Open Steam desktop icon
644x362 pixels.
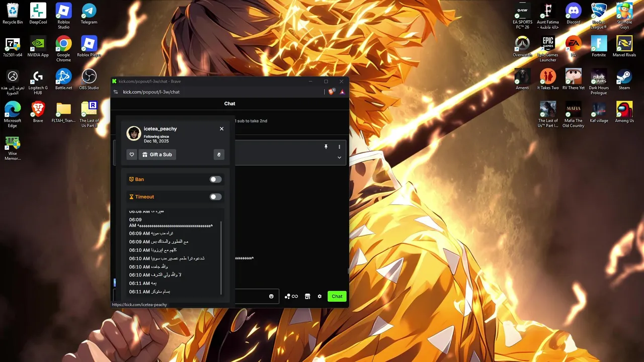point(624,79)
